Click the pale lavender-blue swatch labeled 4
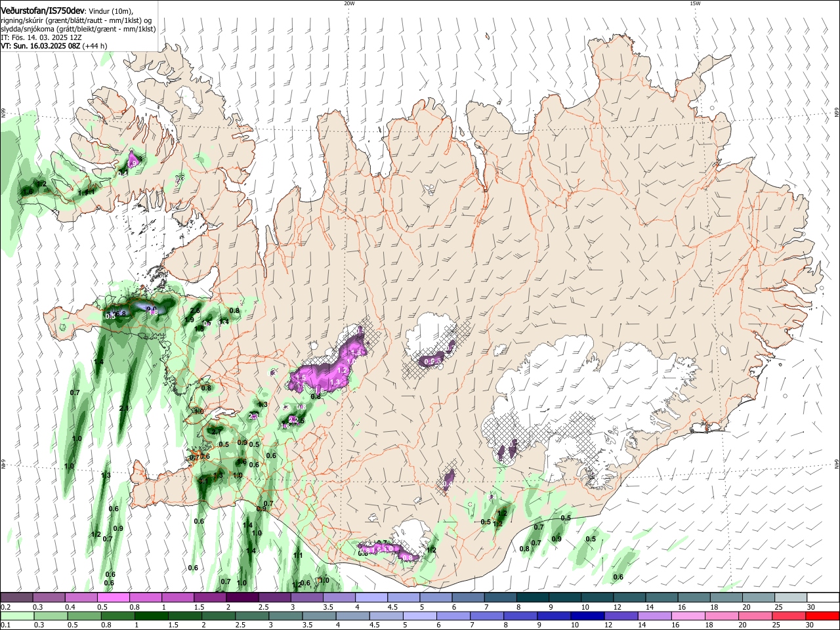Viewport: 840px width, 630px height. [371, 598]
